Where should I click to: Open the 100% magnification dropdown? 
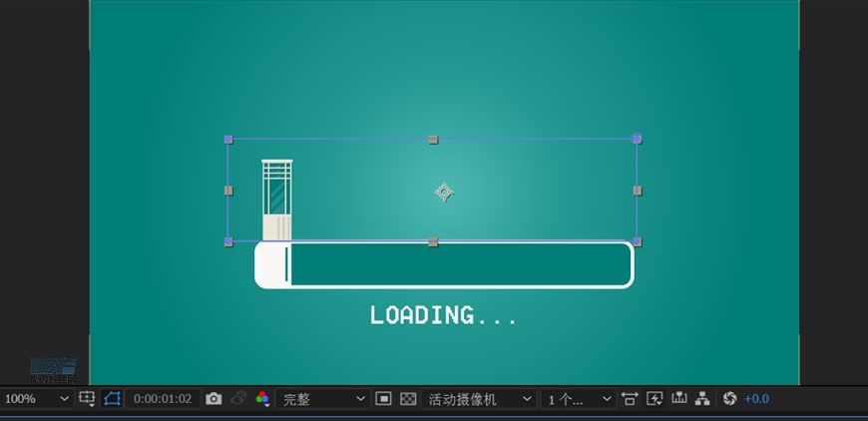[37, 399]
